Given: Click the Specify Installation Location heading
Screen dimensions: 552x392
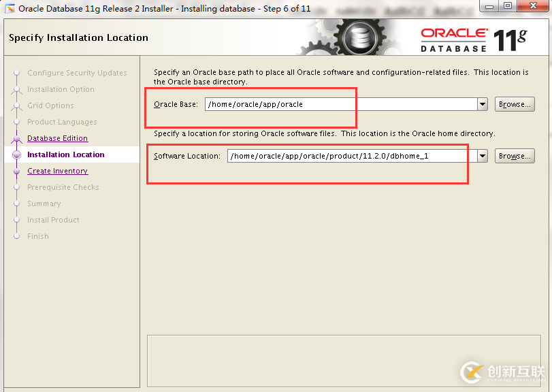Looking at the screenshot, I should tap(78, 37).
